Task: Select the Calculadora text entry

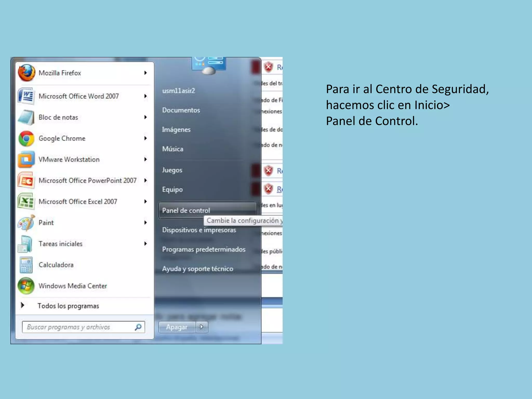Action: coord(56,265)
